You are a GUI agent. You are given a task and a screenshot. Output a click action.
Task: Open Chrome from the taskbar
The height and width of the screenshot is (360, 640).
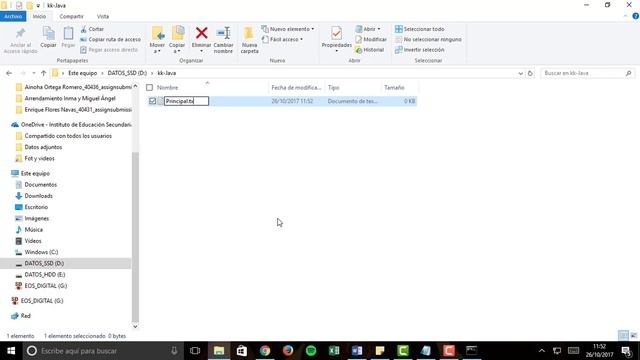click(265, 351)
